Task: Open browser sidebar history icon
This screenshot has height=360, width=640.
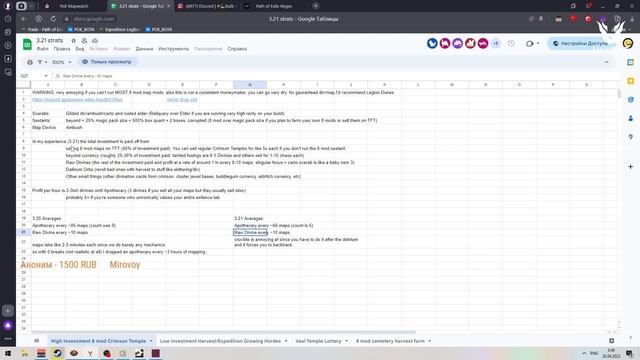Action: (x=8, y=19)
